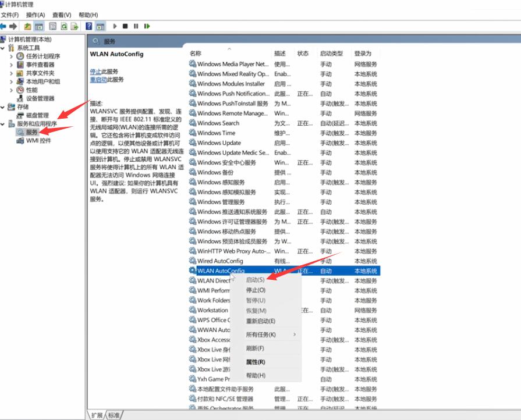The width and height of the screenshot is (521, 420).
Task: Go back with the blue left arrow
Action: click(3, 26)
